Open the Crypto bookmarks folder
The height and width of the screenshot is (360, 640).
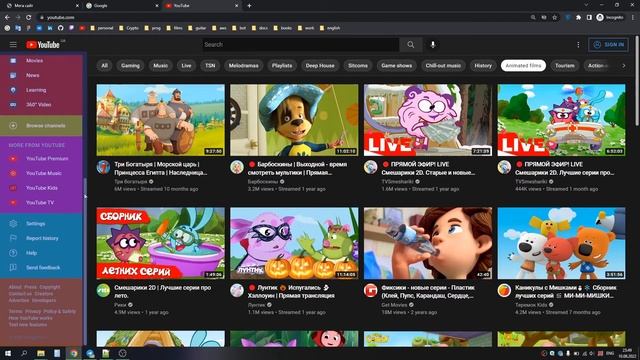point(129,28)
